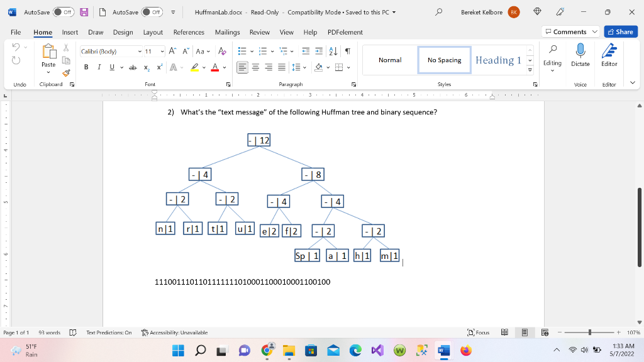Toggle subscript formatting
644x362 pixels.
click(145, 67)
